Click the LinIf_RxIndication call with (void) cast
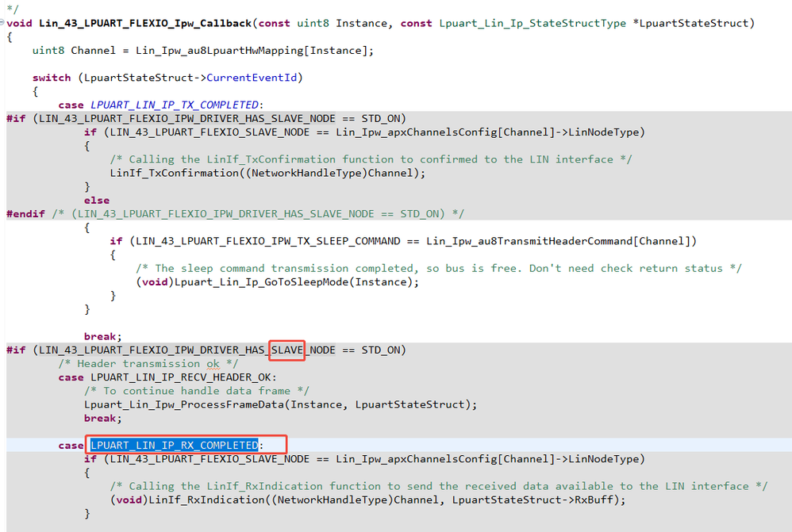The height and width of the screenshot is (532, 792). click(367, 500)
